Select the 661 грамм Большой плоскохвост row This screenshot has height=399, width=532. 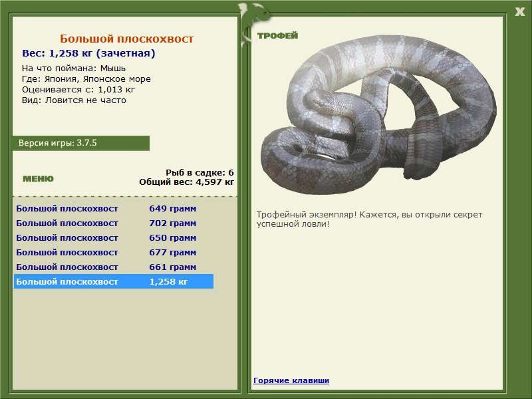point(113,267)
